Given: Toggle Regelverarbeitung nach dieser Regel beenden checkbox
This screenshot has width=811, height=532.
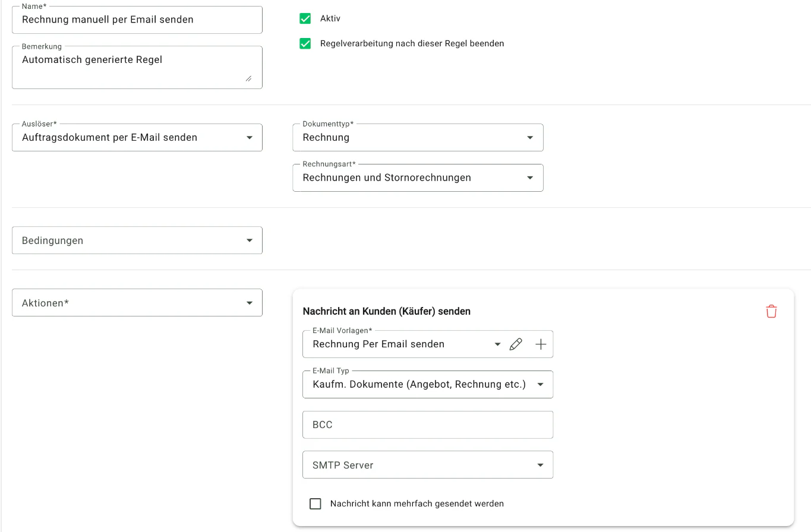Looking at the screenshot, I should 305,43.
